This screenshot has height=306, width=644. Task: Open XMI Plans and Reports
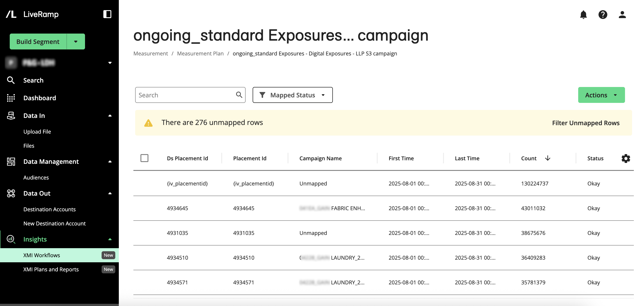51,269
